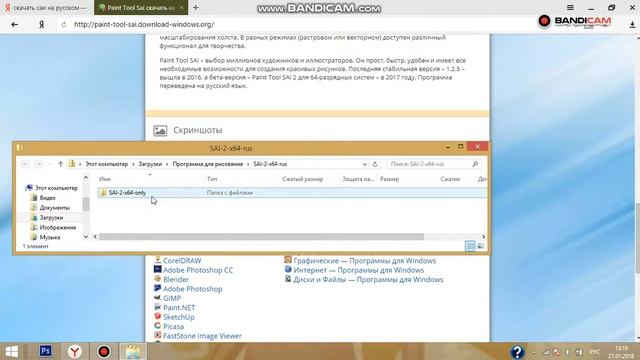Click the help question mark in tray
The image size is (640, 360).
pyautogui.click(x=517, y=351)
